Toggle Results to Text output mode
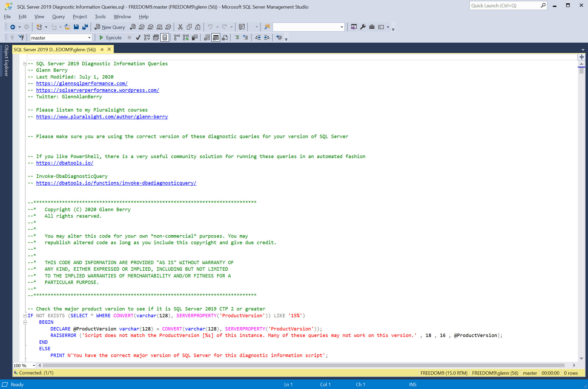The image size is (588, 389). (207, 37)
